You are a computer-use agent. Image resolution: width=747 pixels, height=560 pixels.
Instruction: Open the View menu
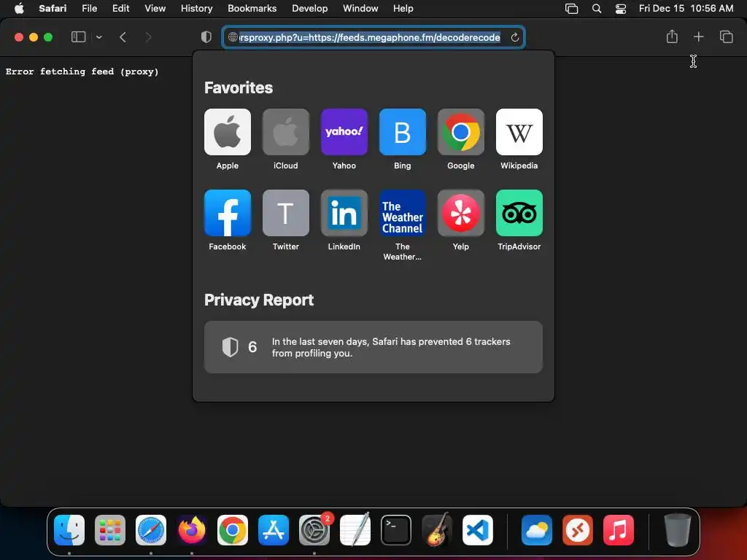tap(155, 8)
